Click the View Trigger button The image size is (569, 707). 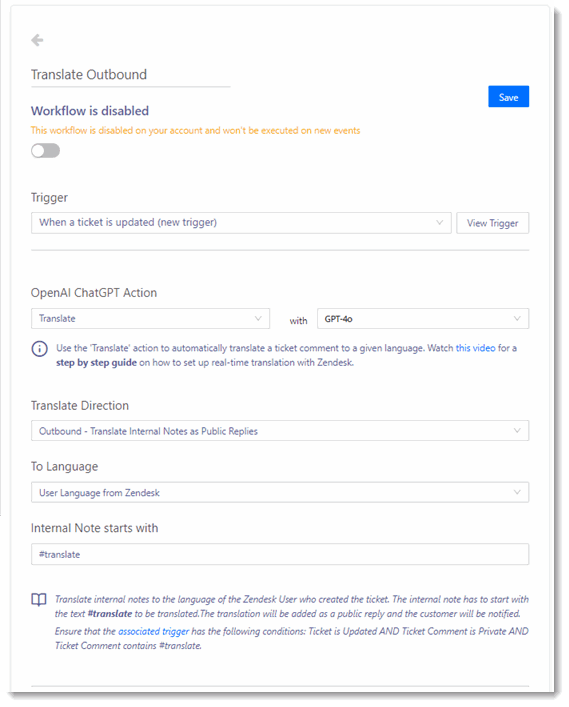click(492, 223)
